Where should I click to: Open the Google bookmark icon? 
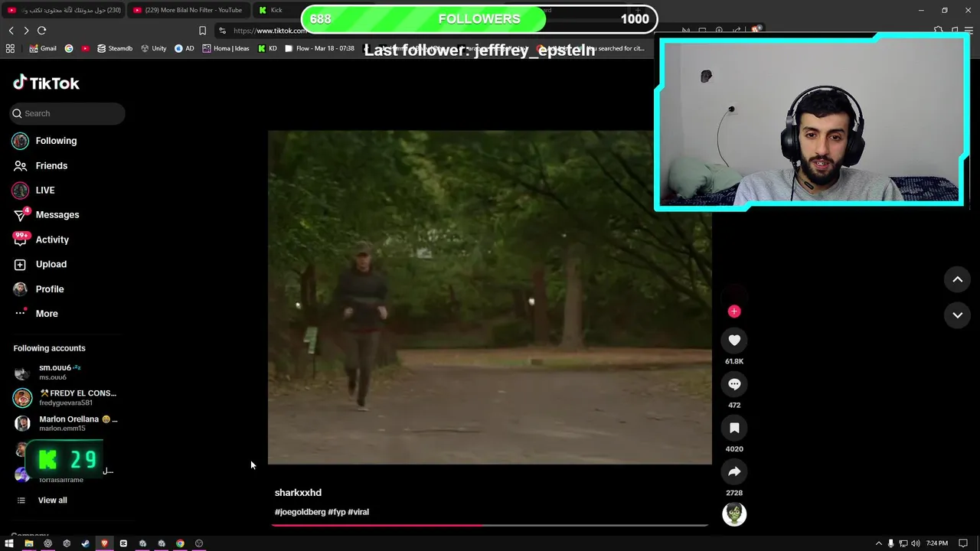point(69,48)
